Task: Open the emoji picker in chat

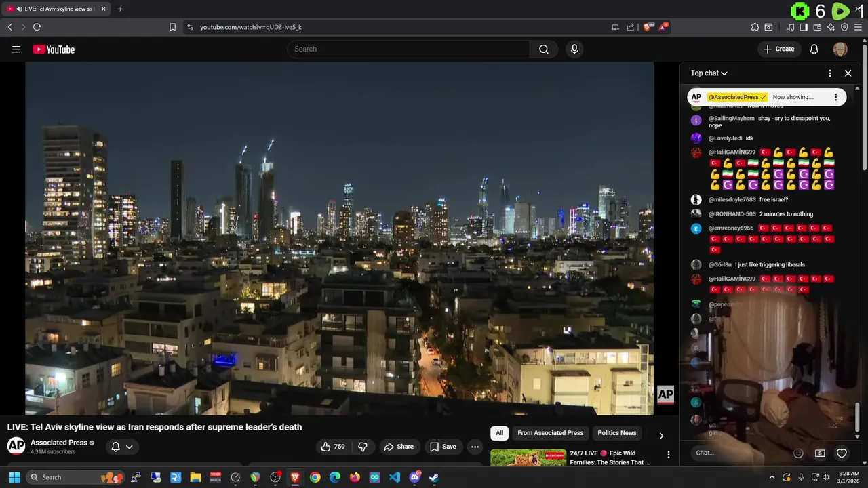Action: click(x=798, y=453)
